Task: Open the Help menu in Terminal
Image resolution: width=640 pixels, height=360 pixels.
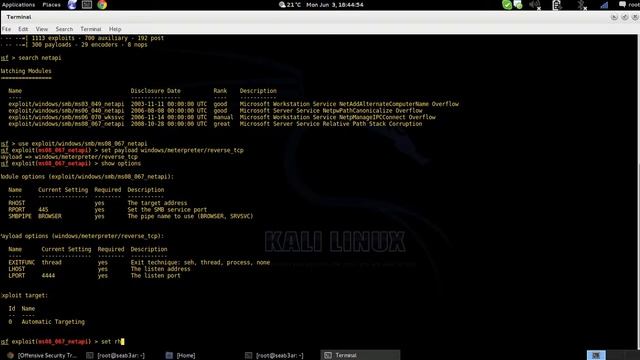Action: coord(115,29)
